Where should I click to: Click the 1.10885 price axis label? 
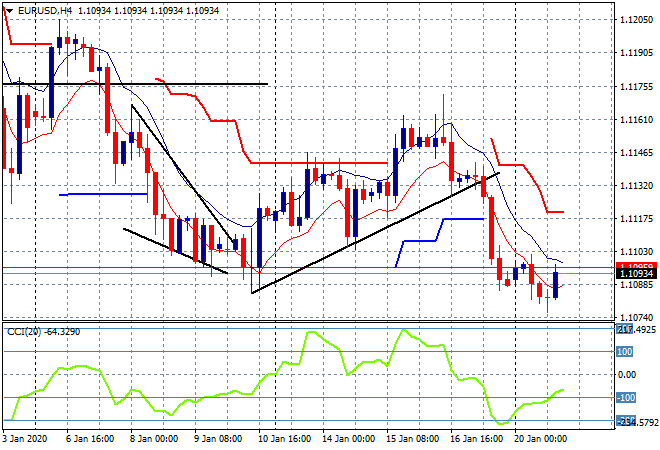[x=636, y=285]
